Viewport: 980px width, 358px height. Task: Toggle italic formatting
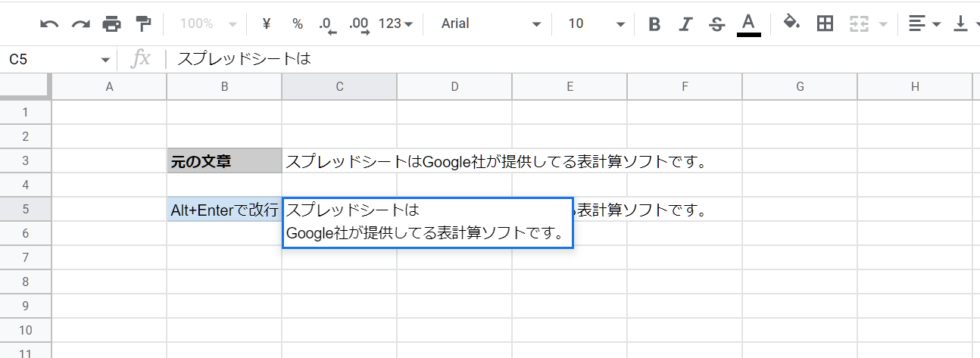coord(685,24)
